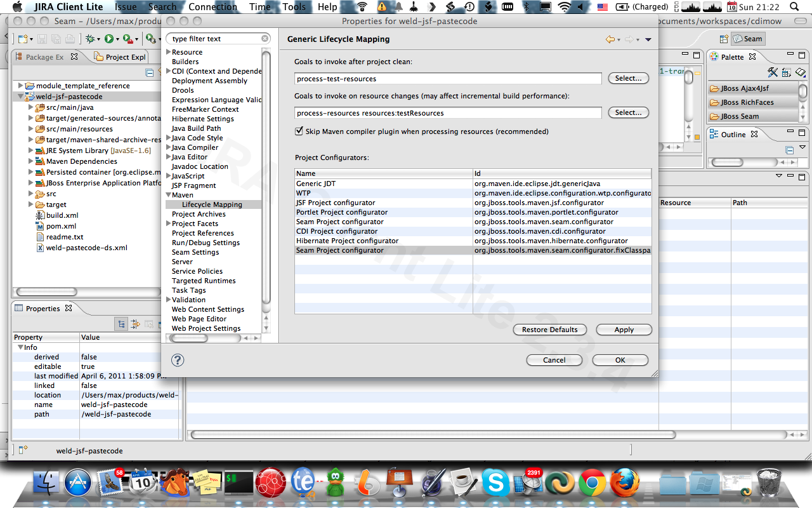Click the Properties view show categories icon

pos(121,324)
